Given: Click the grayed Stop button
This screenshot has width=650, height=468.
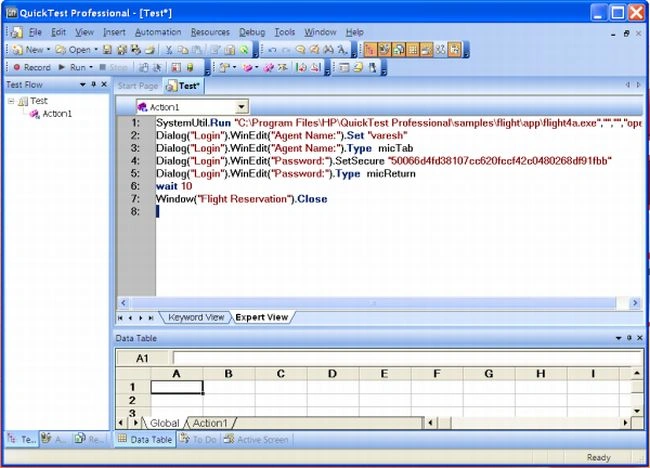Looking at the screenshot, I should [x=113, y=67].
